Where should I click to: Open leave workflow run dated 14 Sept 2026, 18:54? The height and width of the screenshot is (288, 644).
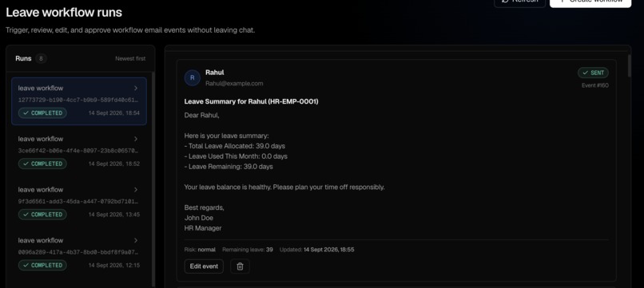point(79,101)
